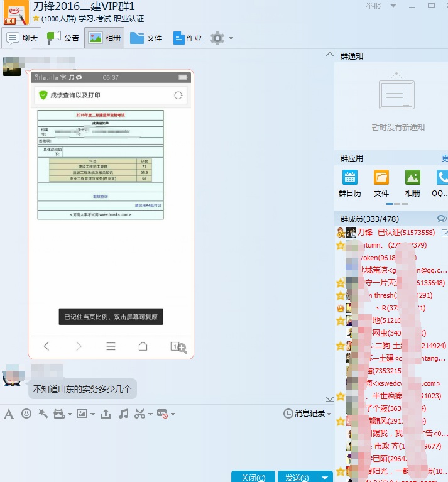This screenshot has height=482, width=448.
Task: Click the 举报 report link
Action: [373, 6]
